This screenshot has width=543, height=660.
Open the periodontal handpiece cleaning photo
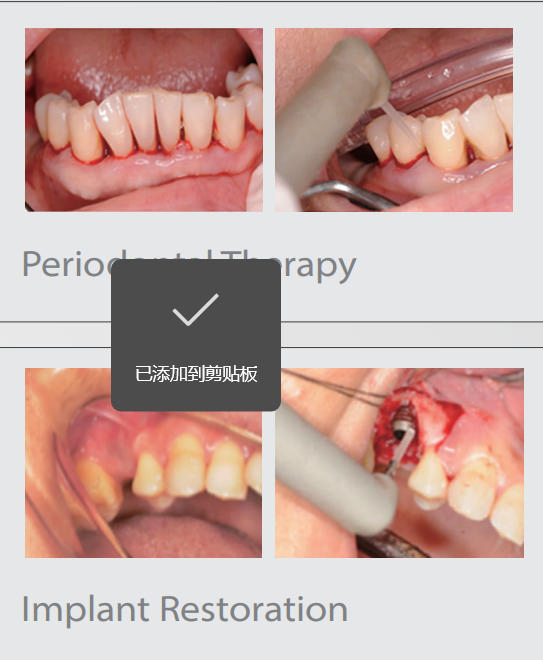click(x=394, y=120)
